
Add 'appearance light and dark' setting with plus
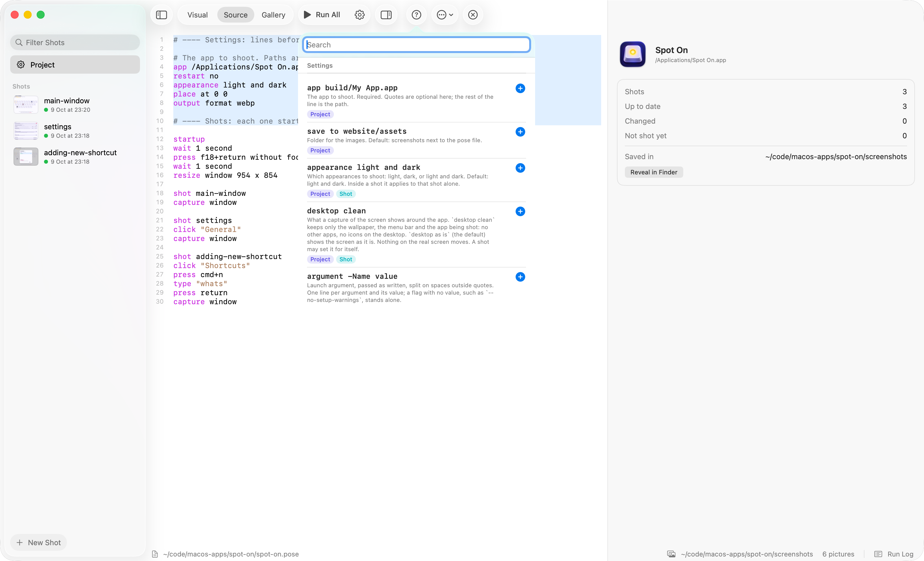click(520, 168)
